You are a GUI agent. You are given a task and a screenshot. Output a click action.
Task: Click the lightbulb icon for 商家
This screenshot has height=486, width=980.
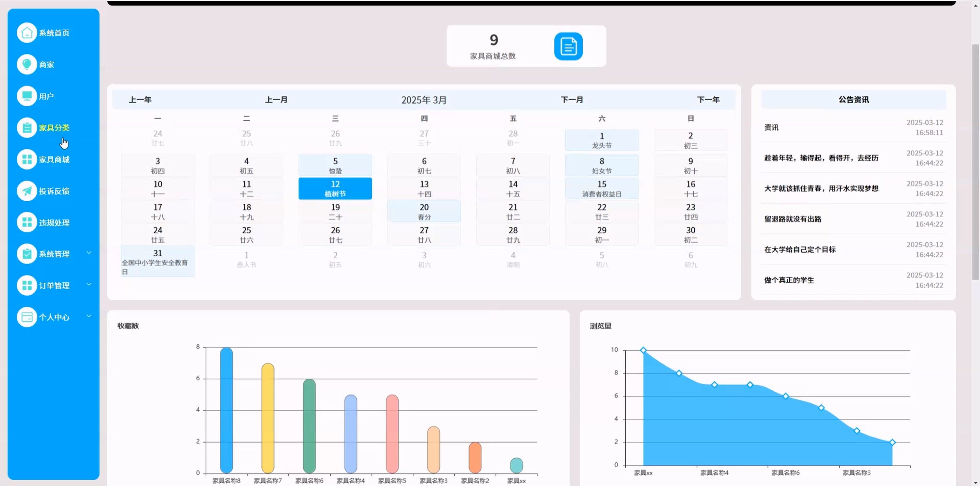click(x=27, y=64)
